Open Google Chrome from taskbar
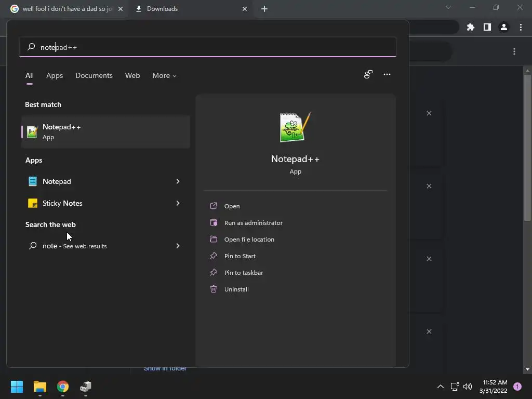Screen dimensions: 532x399 (x=63, y=387)
